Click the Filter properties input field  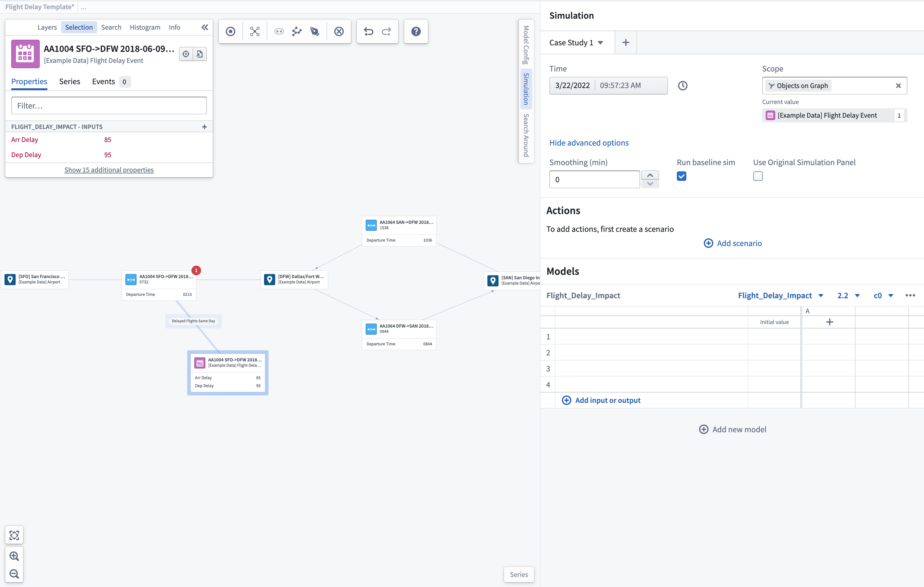109,106
